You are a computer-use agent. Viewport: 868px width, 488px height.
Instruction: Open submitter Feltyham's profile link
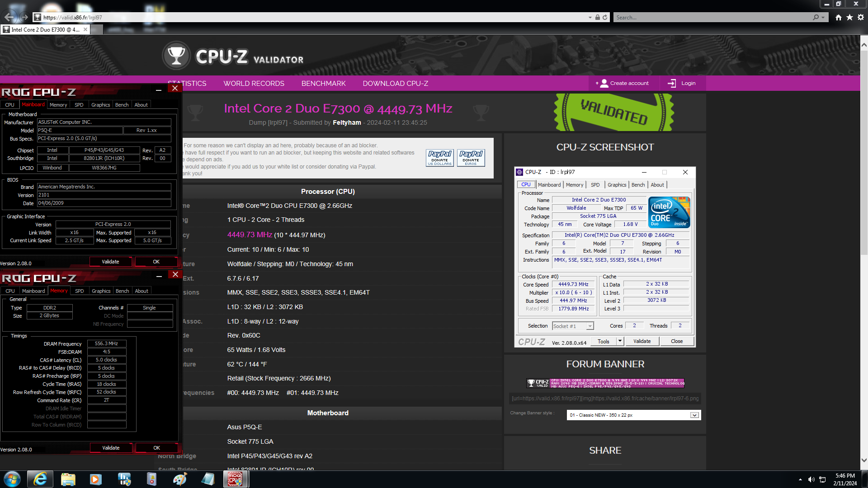click(x=347, y=122)
